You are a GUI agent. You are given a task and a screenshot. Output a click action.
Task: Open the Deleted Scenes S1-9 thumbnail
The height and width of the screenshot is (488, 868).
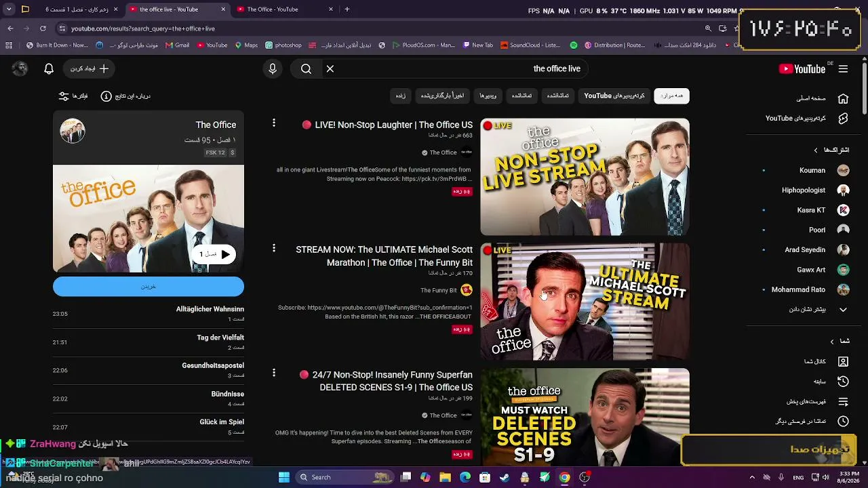click(585, 417)
